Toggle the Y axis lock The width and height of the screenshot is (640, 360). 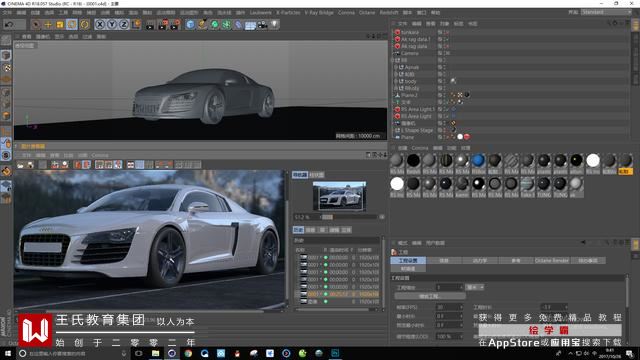click(111, 25)
